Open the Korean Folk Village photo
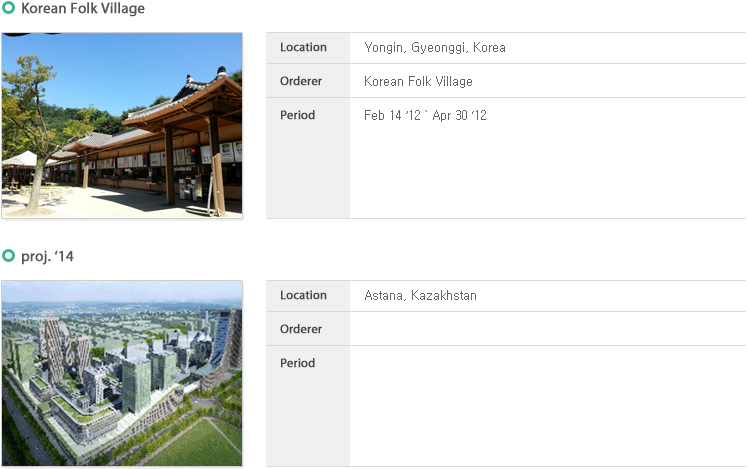This screenshot has height=469, width=748. [122, 125]
